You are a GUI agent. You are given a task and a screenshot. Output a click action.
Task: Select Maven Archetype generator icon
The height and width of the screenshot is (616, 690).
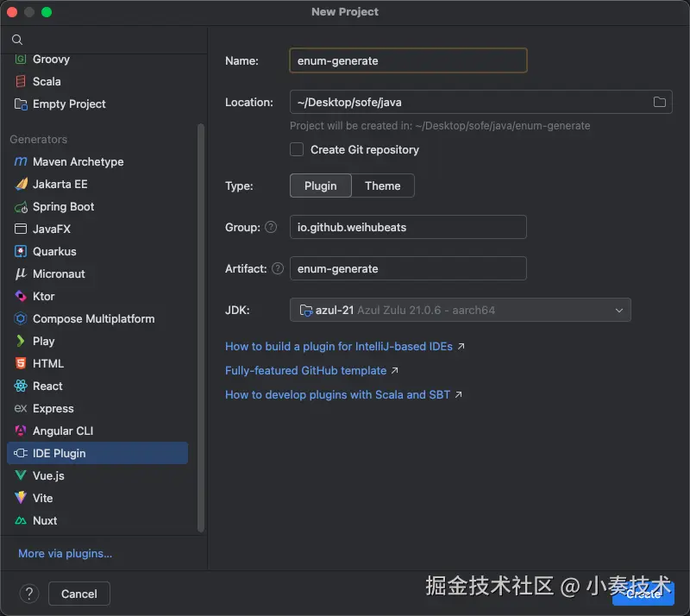pos(20,161)
